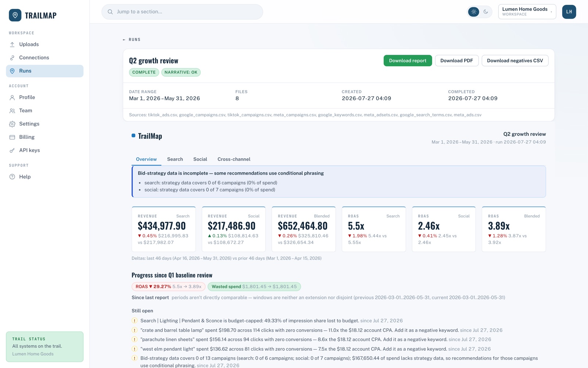Image resolution: width=588 pixels, height=368 pixels.
Task: Click the NARRATIVE: OK badge
Action: click(181, 72)
